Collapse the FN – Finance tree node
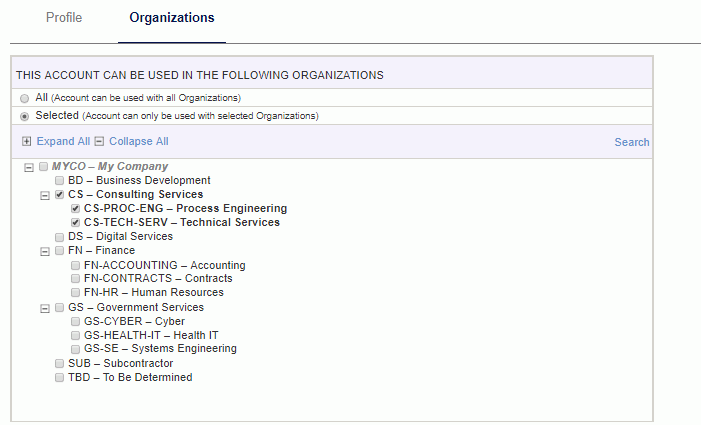The image size is (701, 425). [44, 251]
